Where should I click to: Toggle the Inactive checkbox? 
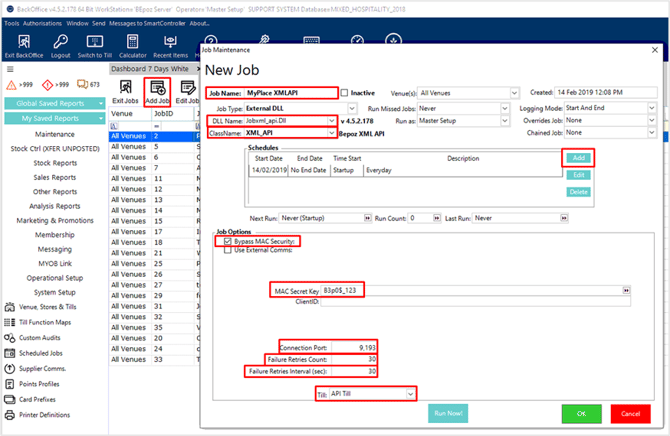[345, 92]
